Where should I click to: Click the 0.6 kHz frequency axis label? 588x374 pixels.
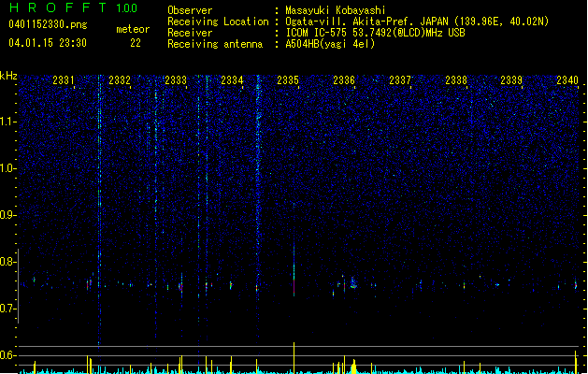(x=8, y=355)
